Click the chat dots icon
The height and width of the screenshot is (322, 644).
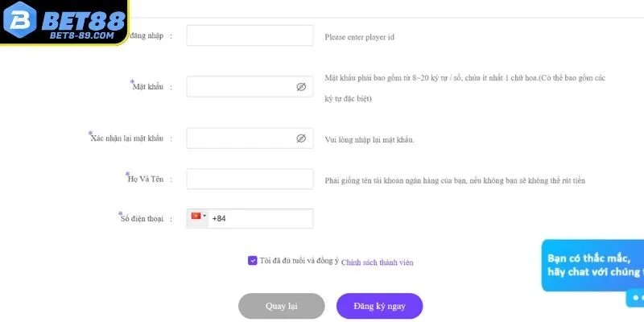tap(636, 298)
